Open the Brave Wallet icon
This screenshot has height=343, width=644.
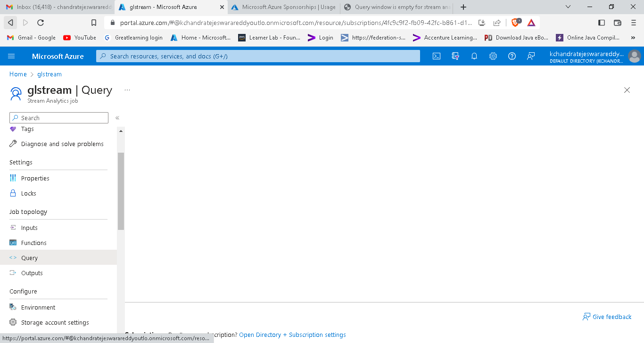[618, 23]
